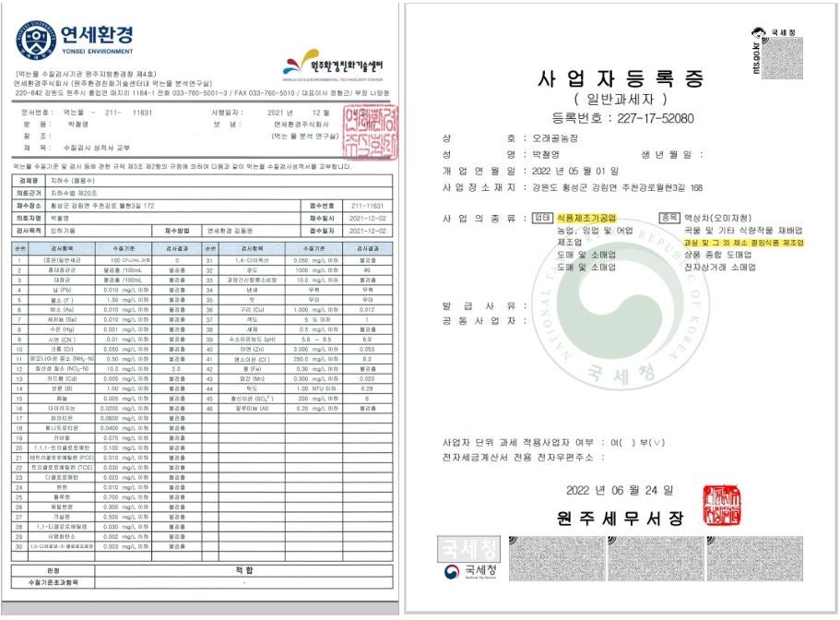Click the 상품 종합 도매업 item
840x620 pixels.
(717, 255)
